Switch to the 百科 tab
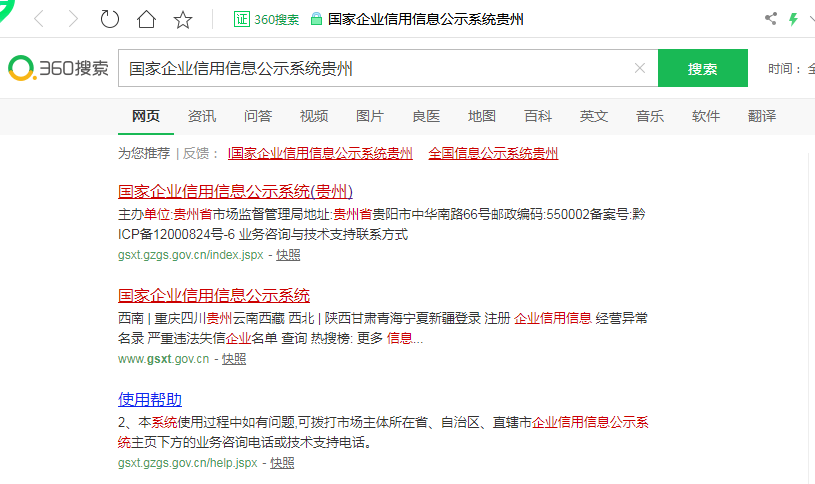The image size is (815, 484). (x=538, y=116)
